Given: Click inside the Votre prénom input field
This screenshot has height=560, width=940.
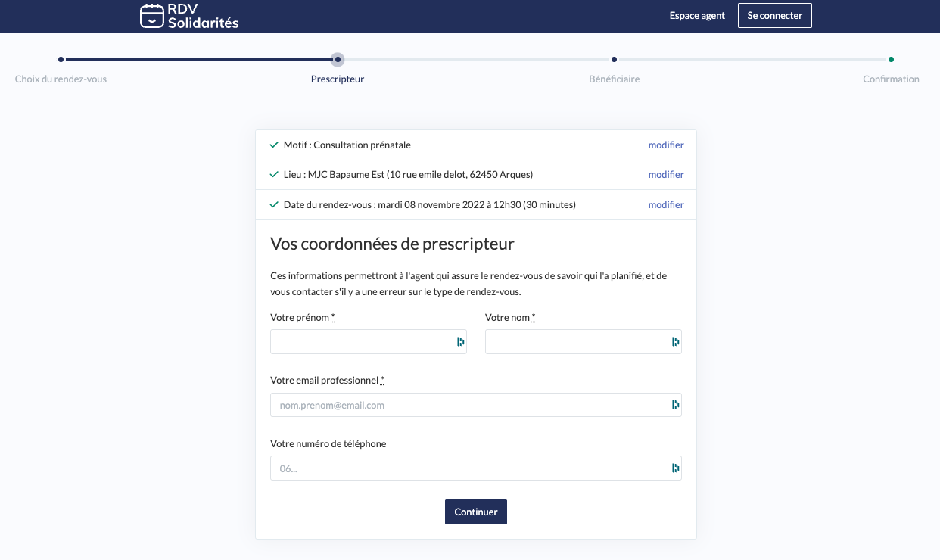Looking at the screenshot, I should click(363, 341).
